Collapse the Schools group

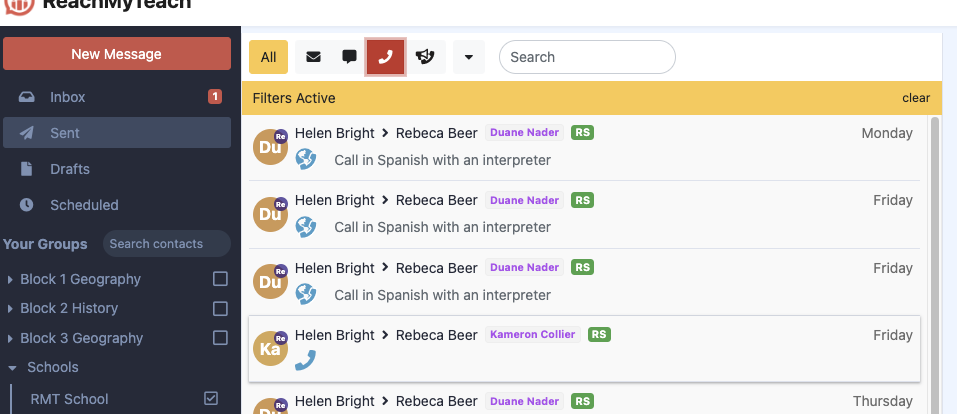(11, 367)
